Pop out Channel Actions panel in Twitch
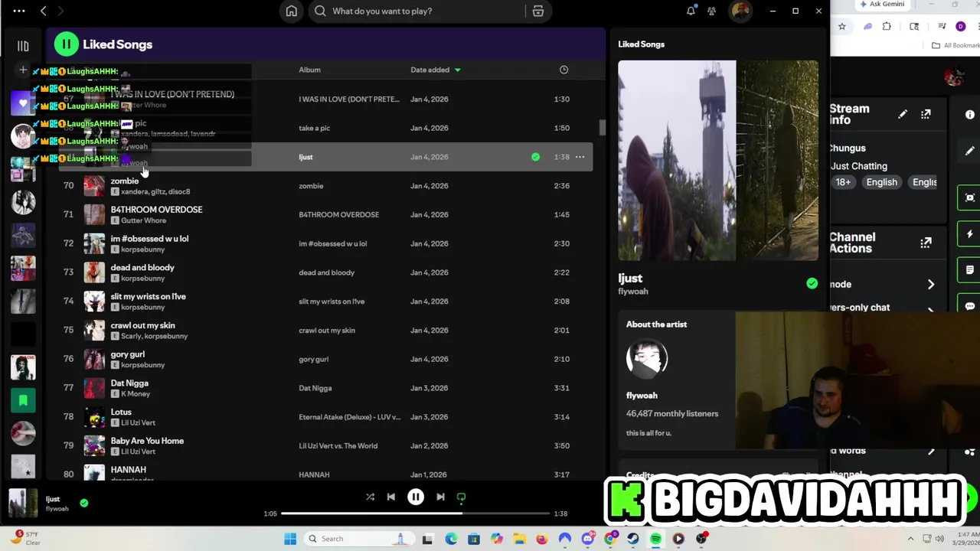This screenshot has width=980, height=551. tap(926, 243)
